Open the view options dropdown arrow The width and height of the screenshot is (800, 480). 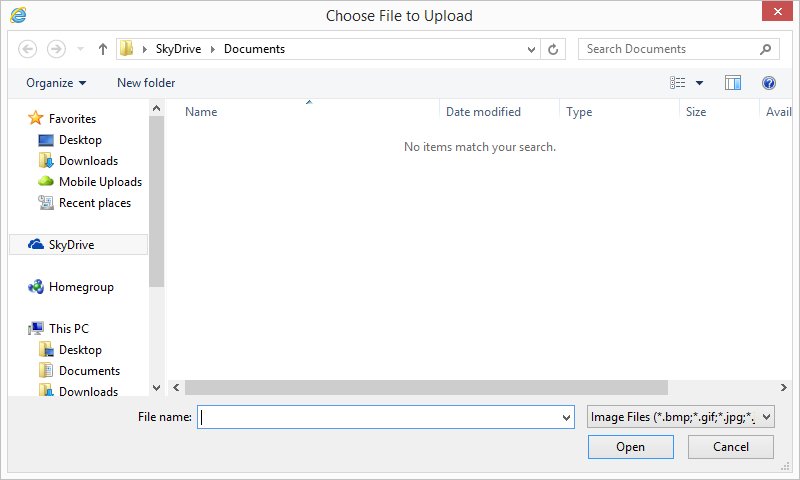click(699, 83)
